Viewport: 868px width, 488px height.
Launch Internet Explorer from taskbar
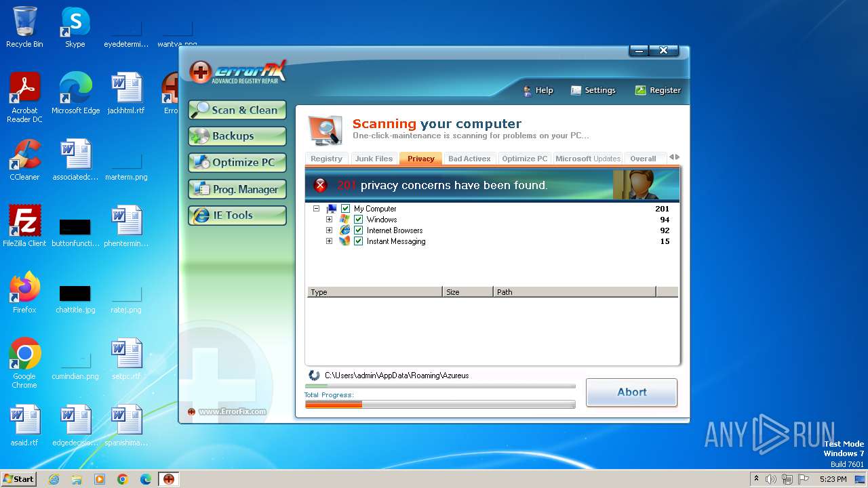coord(54,479)
